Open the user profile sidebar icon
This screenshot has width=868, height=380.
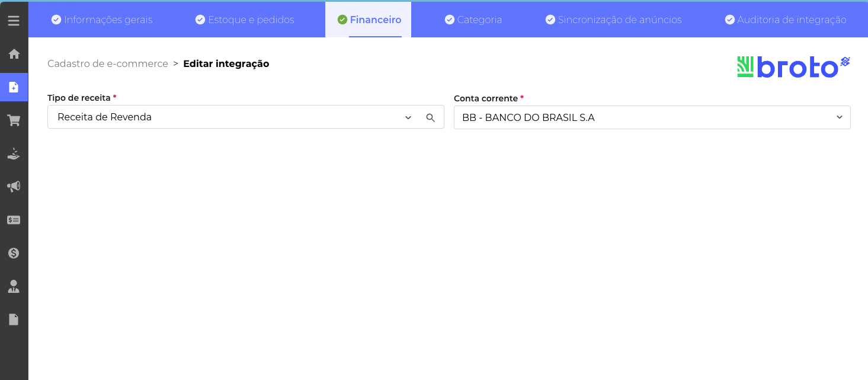click(14, 287)
